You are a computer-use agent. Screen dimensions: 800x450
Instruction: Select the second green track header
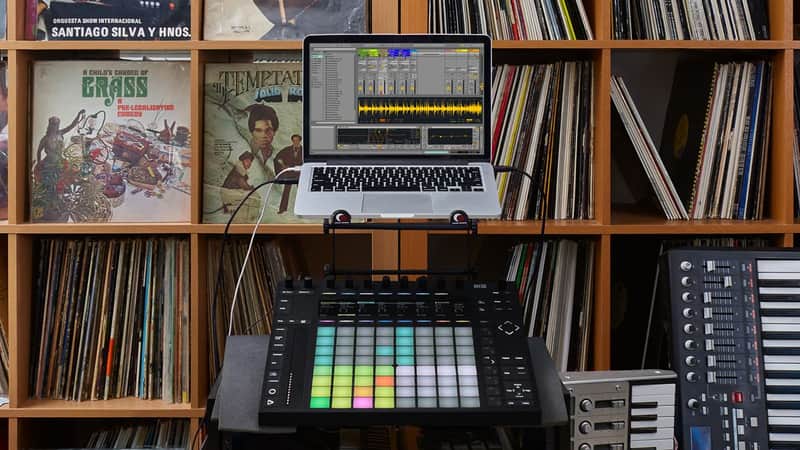[373, 53]
